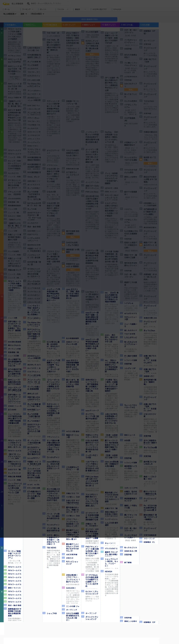Select the 2 NHK Eテレ channel header
The image size is (179, 644).
tap(33, 25)
